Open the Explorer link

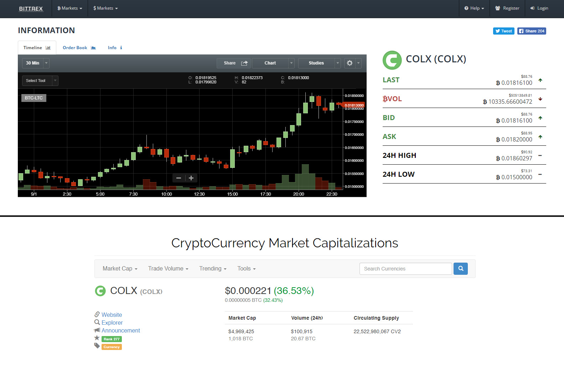pyautogui.click(x=112, y=323)
